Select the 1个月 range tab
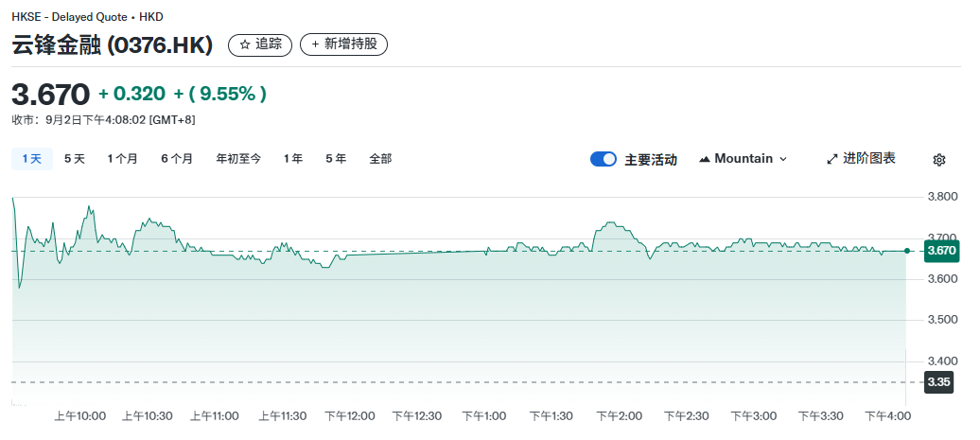Image resolution: width=980 pixels, height=440 pixels. pos(123,159)
